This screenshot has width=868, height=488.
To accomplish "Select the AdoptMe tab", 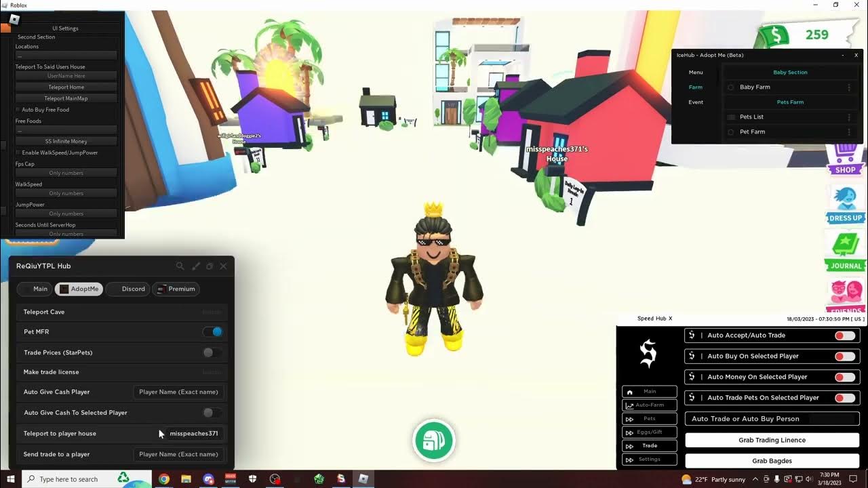I will point(79,289).
